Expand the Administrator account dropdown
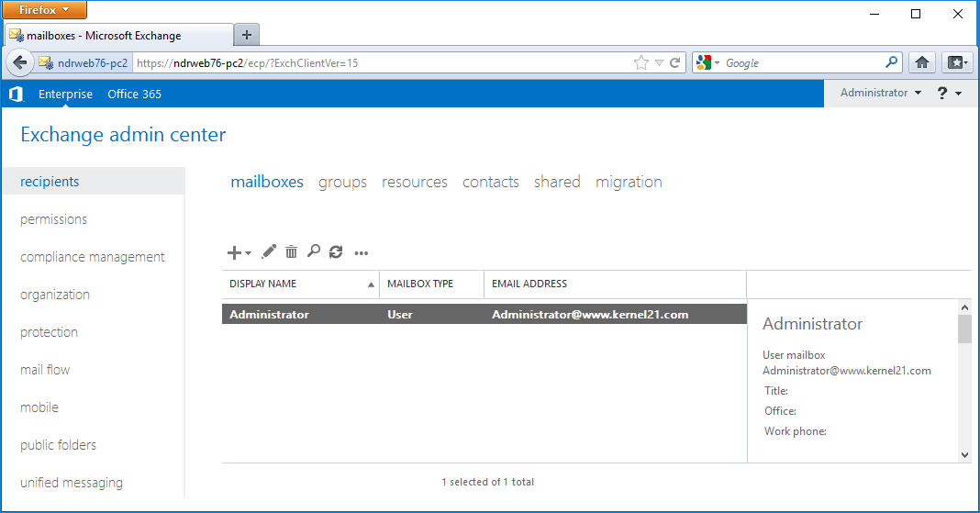Screen dimensions: 980x513 881,93
